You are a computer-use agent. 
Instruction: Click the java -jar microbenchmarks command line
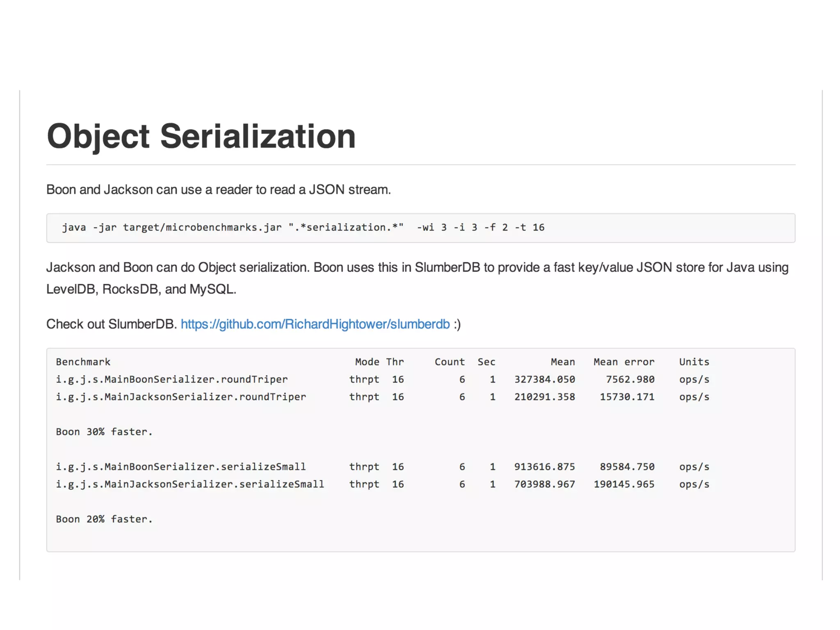click(x=303, y=228)
